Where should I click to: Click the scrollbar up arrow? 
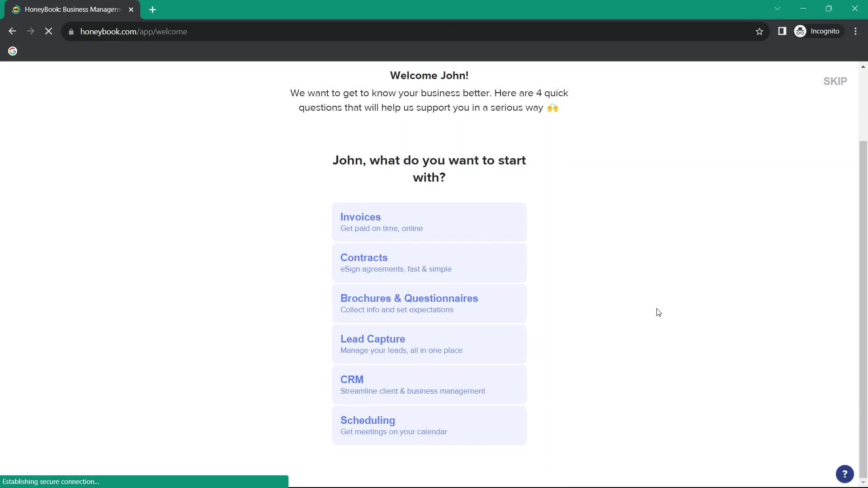(863, 66)
